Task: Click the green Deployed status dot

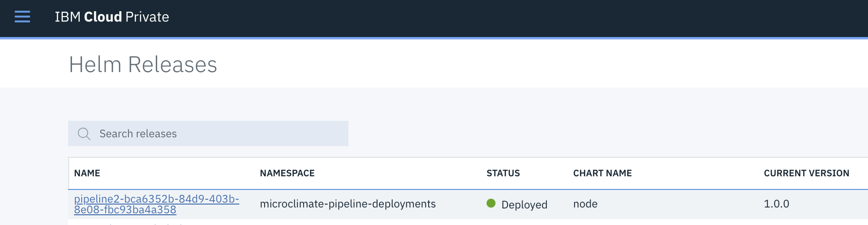Action: tap(491, 204)
